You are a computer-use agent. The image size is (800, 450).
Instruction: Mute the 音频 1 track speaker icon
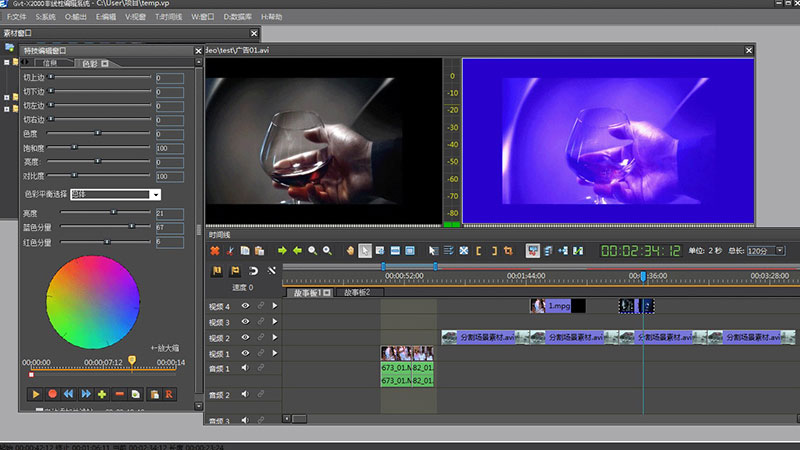pos(244,369)
